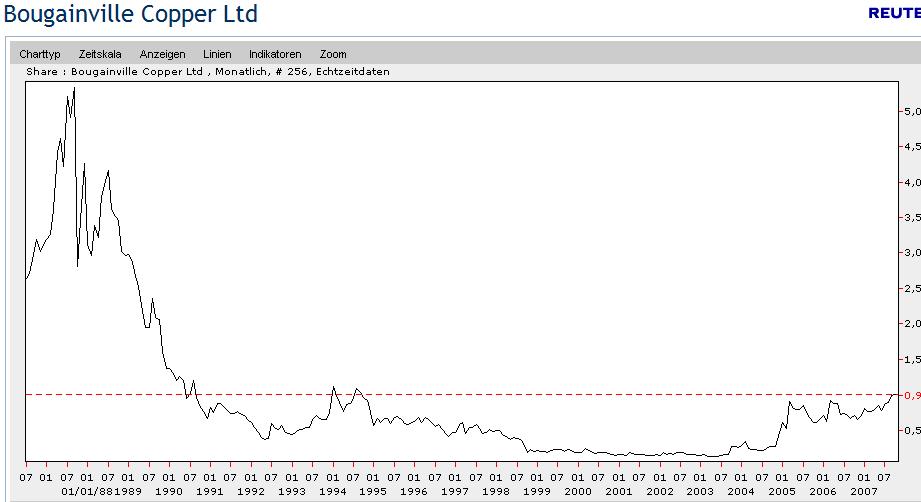Click the red dashed horizontal price line
Viewport: 921px width, 502px height.
coord(500,395)
